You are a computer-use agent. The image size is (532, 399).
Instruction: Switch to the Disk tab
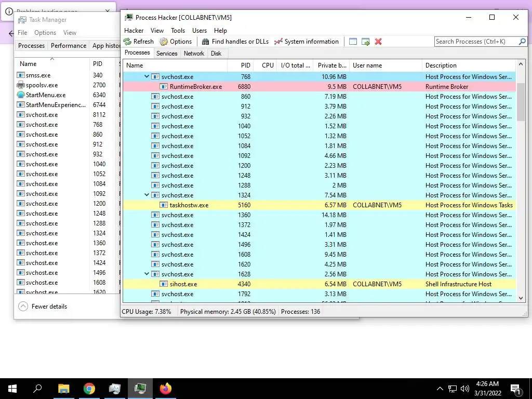click(216, 54)
